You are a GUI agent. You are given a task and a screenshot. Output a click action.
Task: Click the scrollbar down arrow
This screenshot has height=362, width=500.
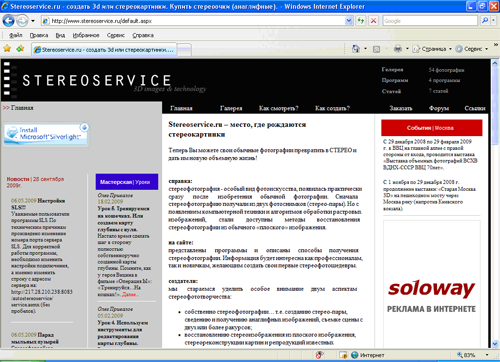pyautogui.click(x=495, y=344)
